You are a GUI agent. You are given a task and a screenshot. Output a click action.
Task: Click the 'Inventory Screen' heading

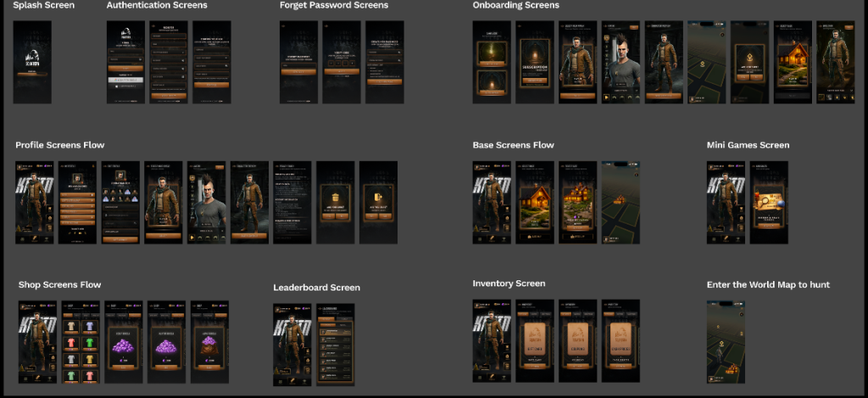(x=509, y=284)
